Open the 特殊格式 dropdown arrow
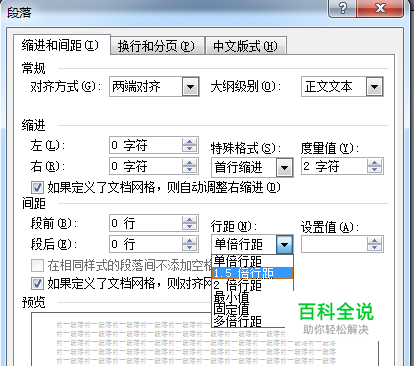This screenshot has width=414, height=366. (x=284, y=168)
